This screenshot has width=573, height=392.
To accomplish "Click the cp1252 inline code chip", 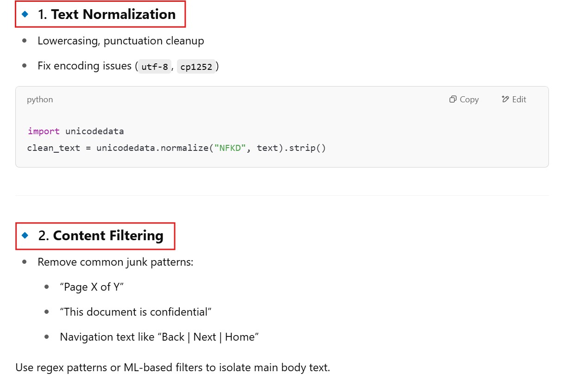I will click(196, 67).
